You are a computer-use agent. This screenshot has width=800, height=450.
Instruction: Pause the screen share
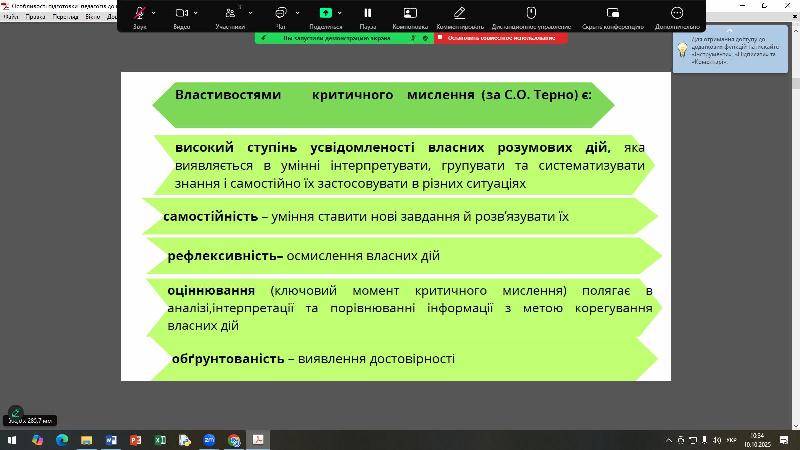[368, 13]
